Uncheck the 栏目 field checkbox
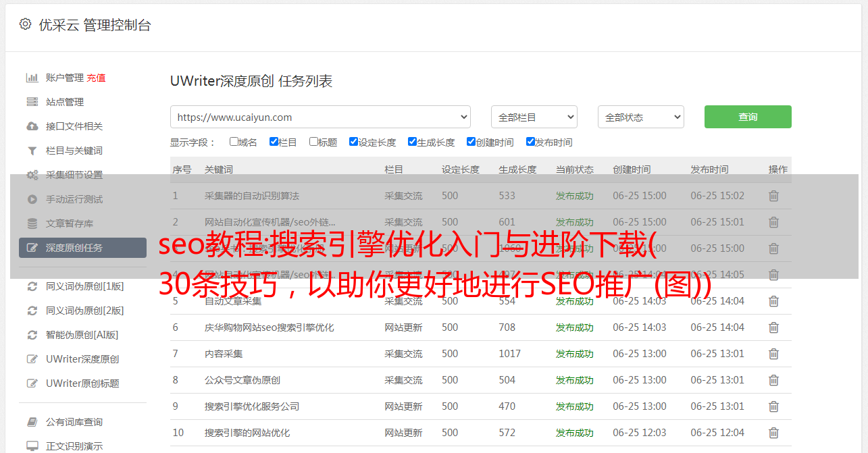The image size is (868, 453). [274, 142]
